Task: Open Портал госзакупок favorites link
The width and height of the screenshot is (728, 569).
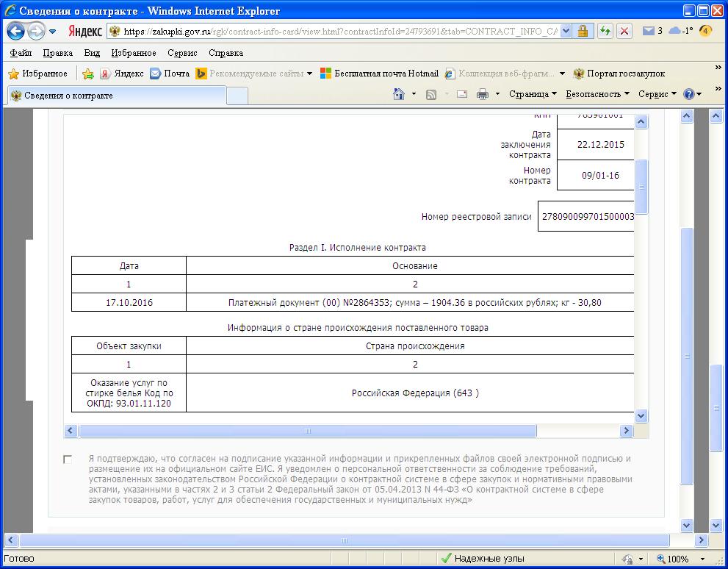Action: coord(619,74)
